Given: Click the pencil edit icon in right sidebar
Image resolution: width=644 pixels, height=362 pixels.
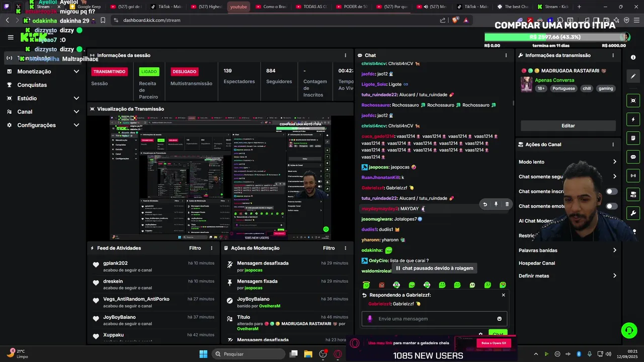Looking at the screenshot, I should pyautogui.click(x=633, y=76).
